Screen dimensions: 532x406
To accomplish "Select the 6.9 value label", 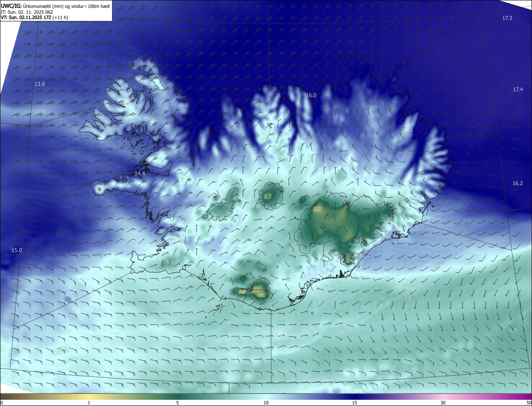I will (513, 330).
